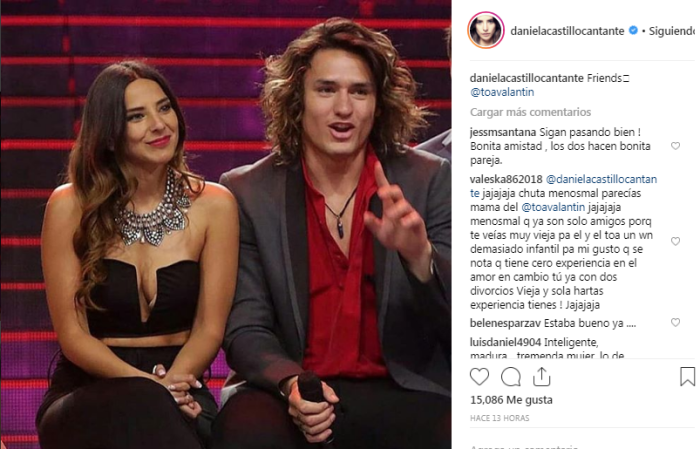Open header username danielacastillocantante
The height and width of the screenshot is (449, 700).
coord(567,31)
